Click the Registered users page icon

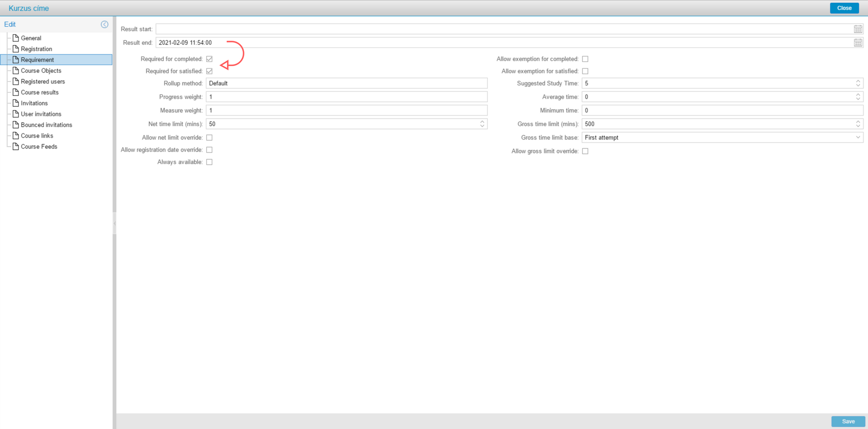pyautogui.click(x=16, y=81)
